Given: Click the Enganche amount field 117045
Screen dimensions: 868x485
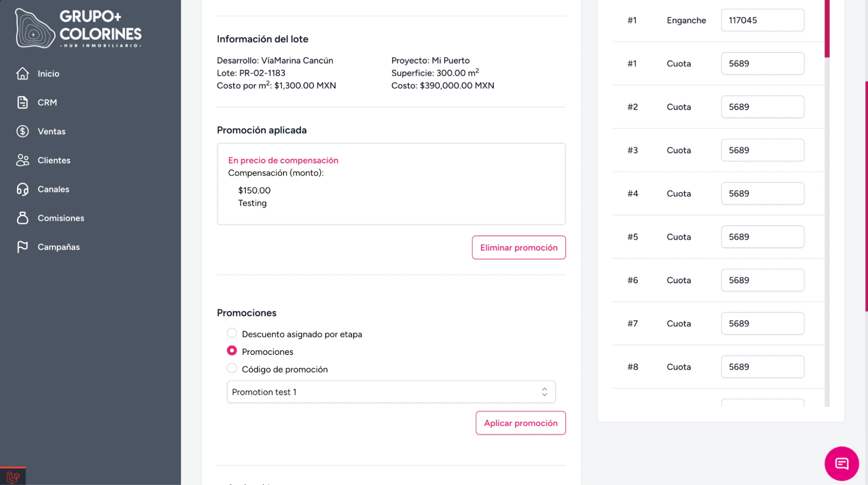Looking at the screenshot, I should tap(762, 20).
